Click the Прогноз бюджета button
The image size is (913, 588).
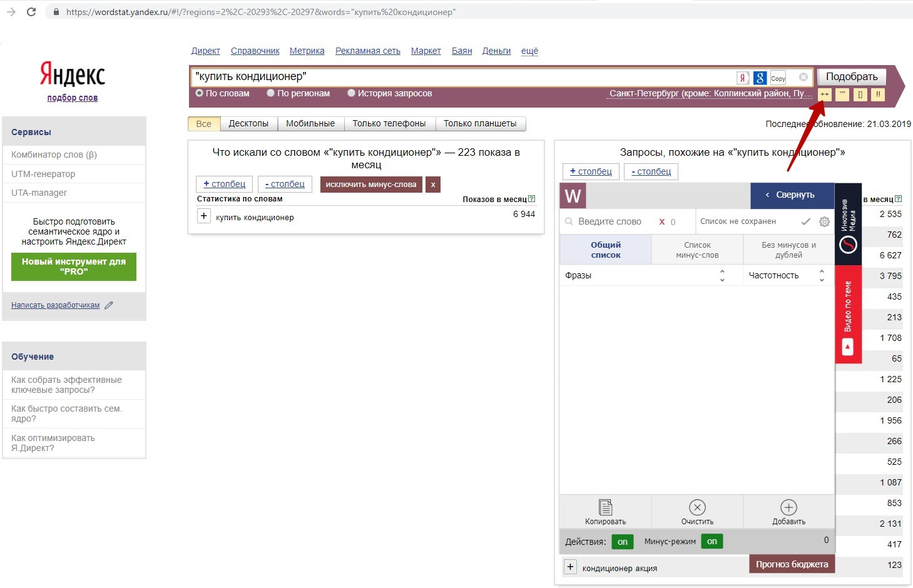click(792, 564)
